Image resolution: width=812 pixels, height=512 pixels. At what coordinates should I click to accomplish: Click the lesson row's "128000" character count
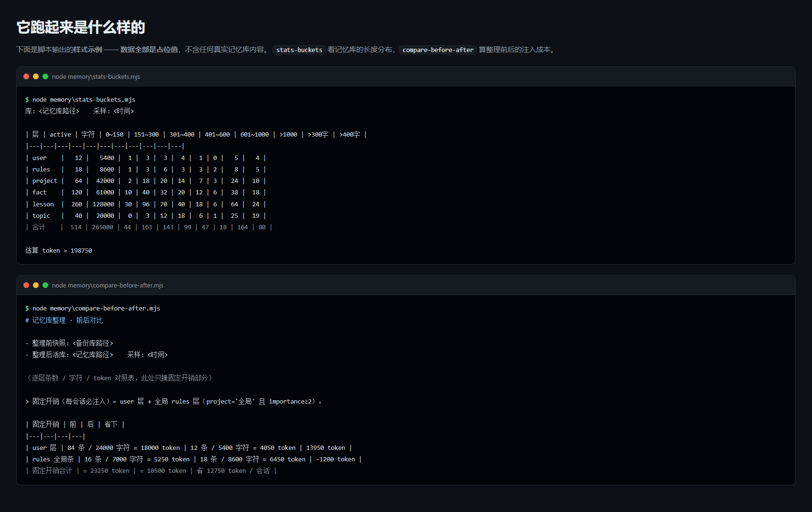pos(104,204)
